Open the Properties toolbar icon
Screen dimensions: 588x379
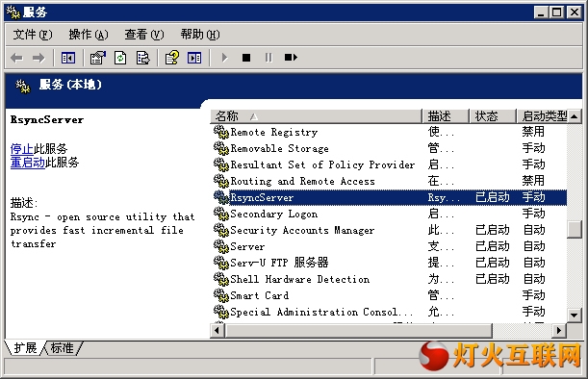click(x=98, y=58)
